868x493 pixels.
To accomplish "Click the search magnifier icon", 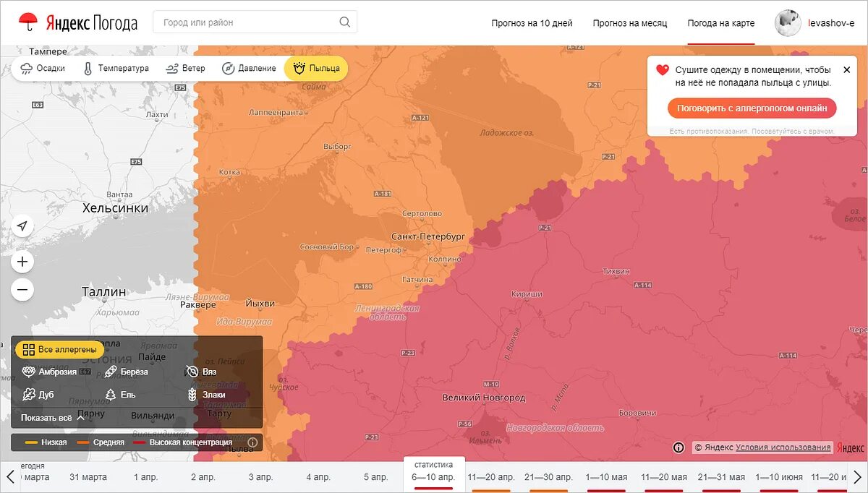I will point(345,22).
